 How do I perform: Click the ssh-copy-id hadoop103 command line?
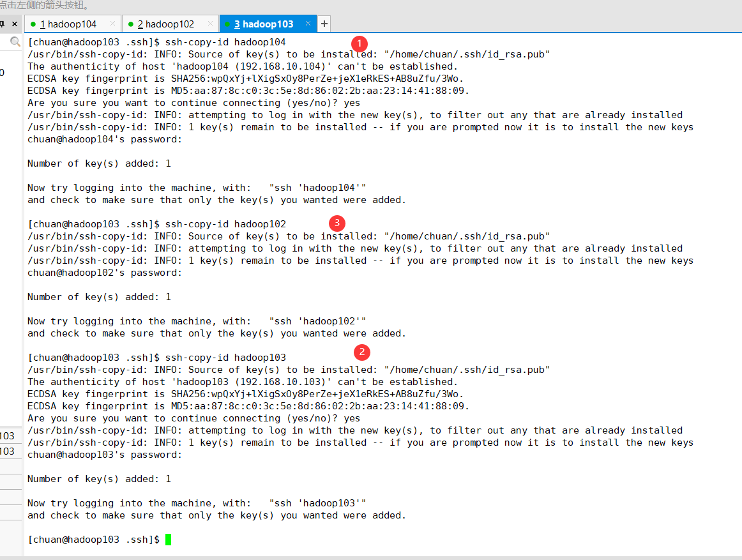pyautogui.click(x=156, y=358)
